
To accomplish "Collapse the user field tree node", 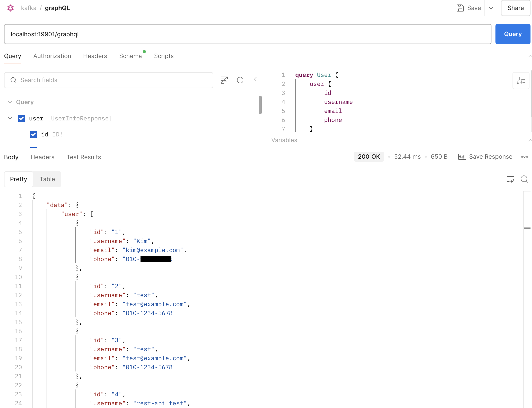I will tap(10, 118).
